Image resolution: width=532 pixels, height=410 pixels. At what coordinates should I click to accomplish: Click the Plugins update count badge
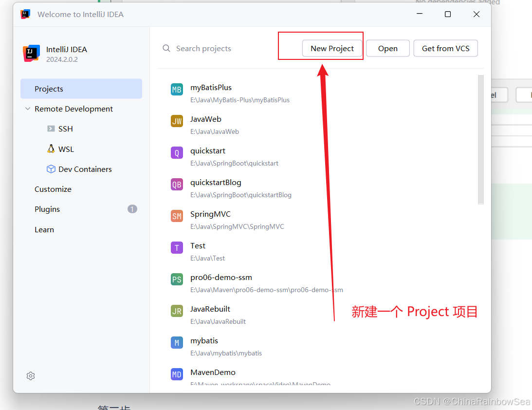pos(132,209)
